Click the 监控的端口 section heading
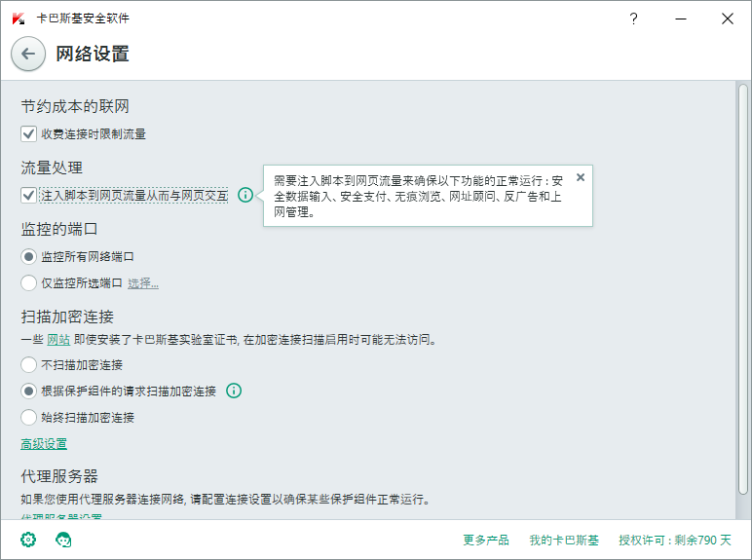The height and width of the screenshot is (560, 752). click(59, 229)
